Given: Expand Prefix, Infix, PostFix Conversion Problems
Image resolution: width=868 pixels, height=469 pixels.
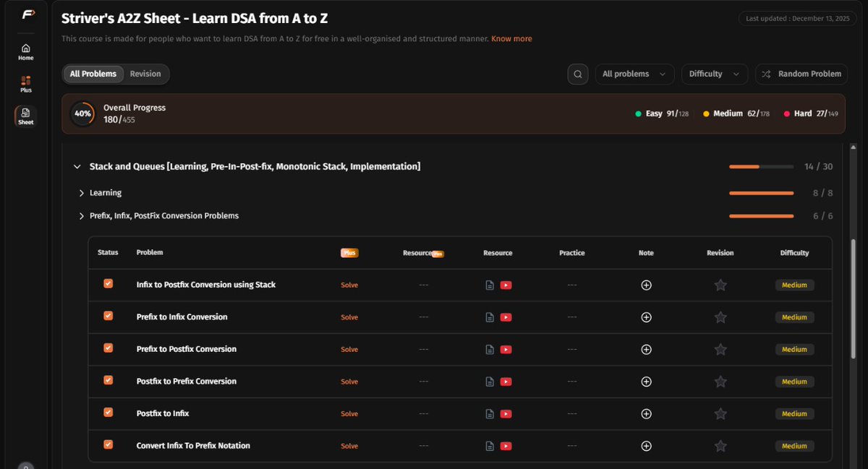Looking at the screenshot, I should [x=82, y=216].
